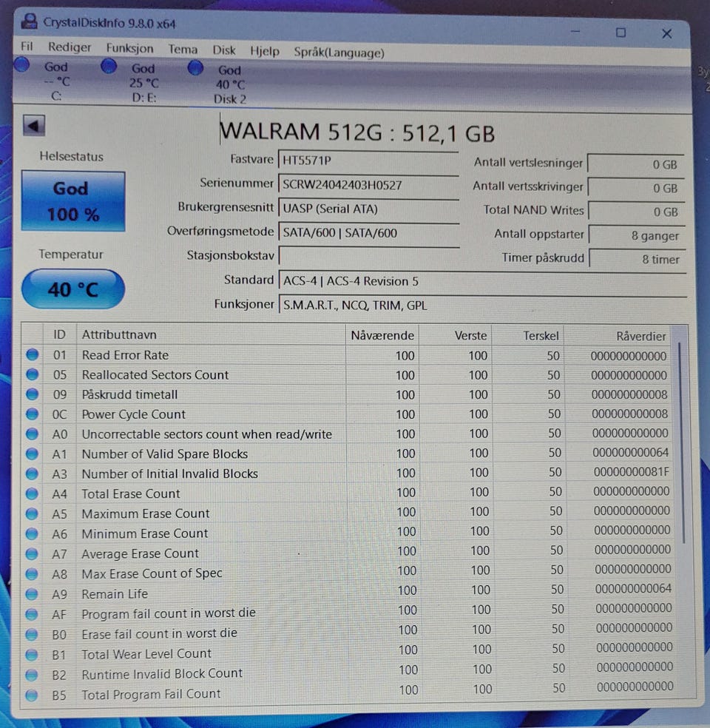Click status dot for Påskrudd timetall
The width and height of the screenshot is (710, 728).
(x=33, y=394)
